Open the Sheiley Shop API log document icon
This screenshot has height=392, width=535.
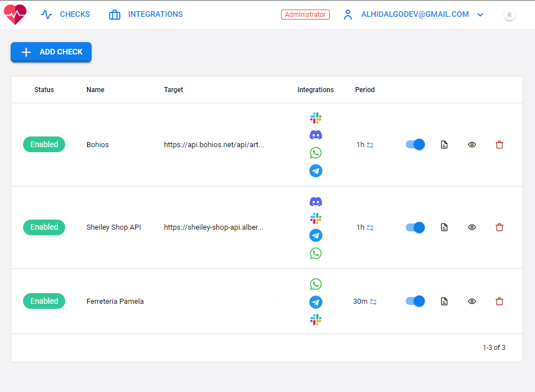[444, 227]
